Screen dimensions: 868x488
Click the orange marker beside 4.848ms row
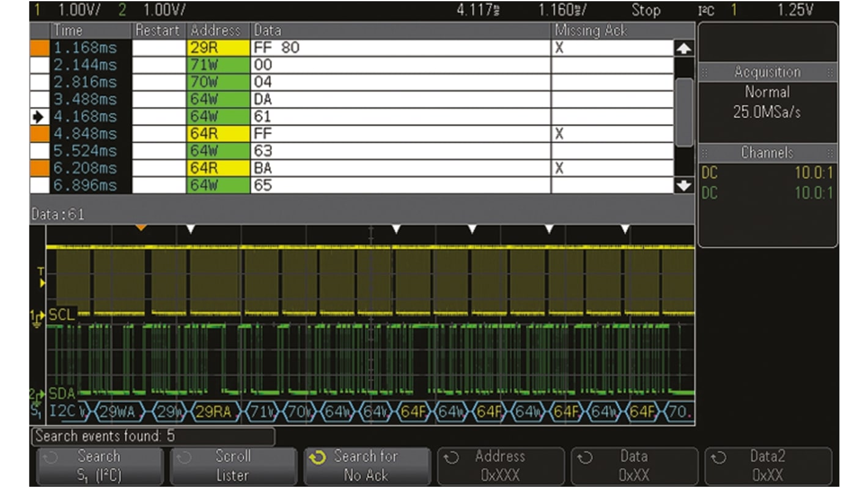pyautogui.click(x=40, y=133)
